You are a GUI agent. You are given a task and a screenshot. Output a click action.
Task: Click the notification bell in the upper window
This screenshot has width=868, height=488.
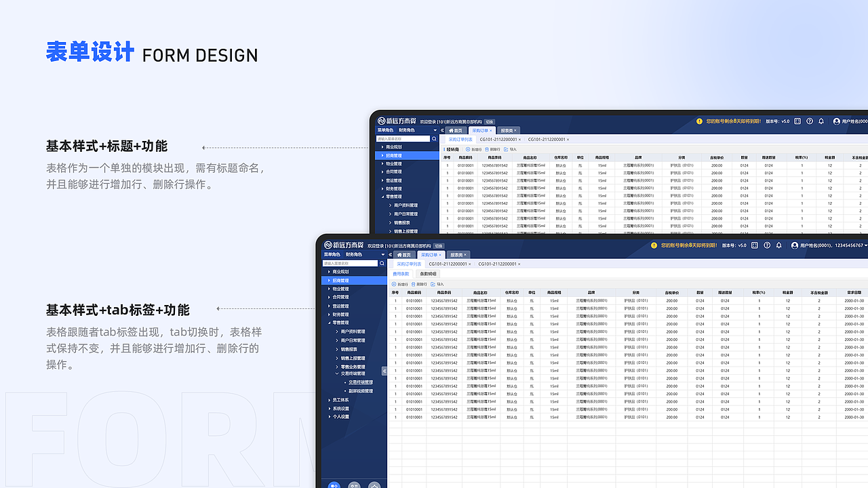[821, 121]
